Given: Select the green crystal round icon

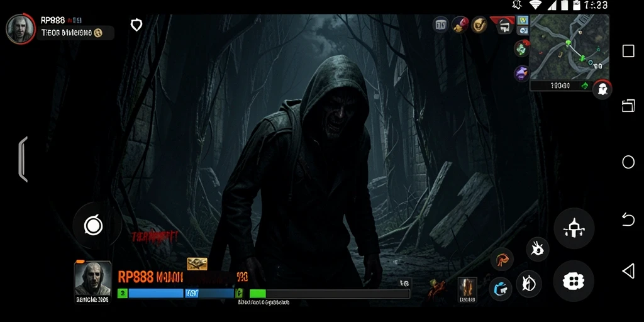Looking at the screenshot, I should point(521,48).
